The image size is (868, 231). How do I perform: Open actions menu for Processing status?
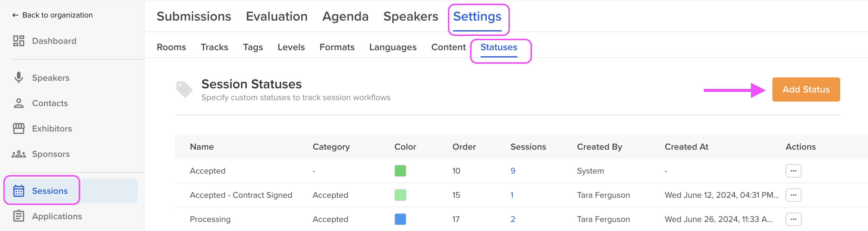click(793, 219)
